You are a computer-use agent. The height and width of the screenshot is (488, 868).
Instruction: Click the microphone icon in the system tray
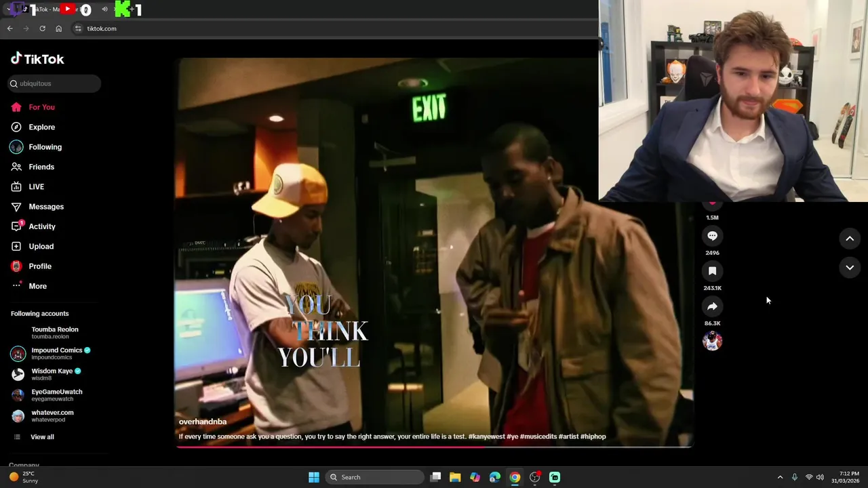[x=795, y=477]
